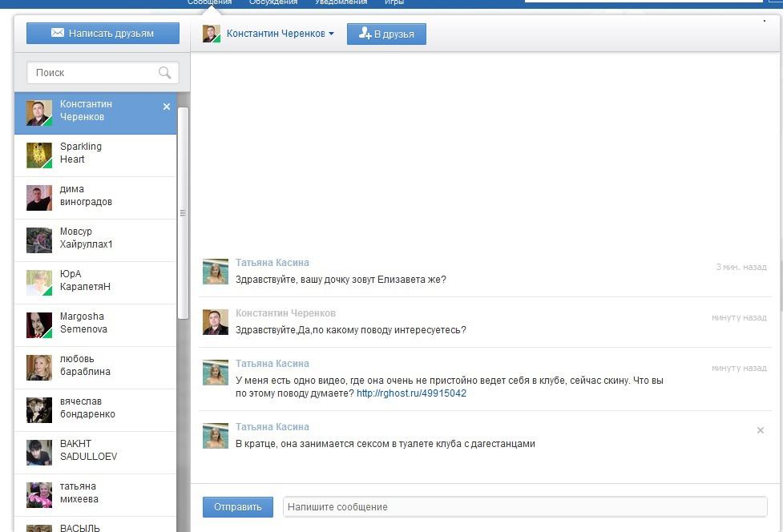The width and height of the screenshot is (783, 532).
Task: Open the дима виноградов conversation
Action: point(95,198)
